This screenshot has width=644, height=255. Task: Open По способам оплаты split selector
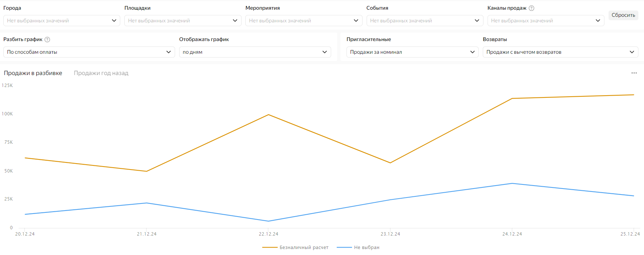pyautogui.click(x=89, y=52)
